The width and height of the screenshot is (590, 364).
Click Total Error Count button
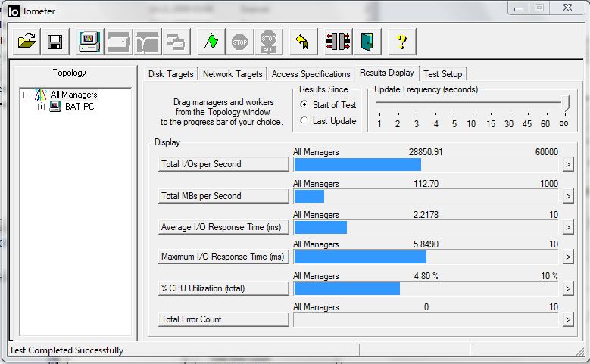[x=223, y=319]
